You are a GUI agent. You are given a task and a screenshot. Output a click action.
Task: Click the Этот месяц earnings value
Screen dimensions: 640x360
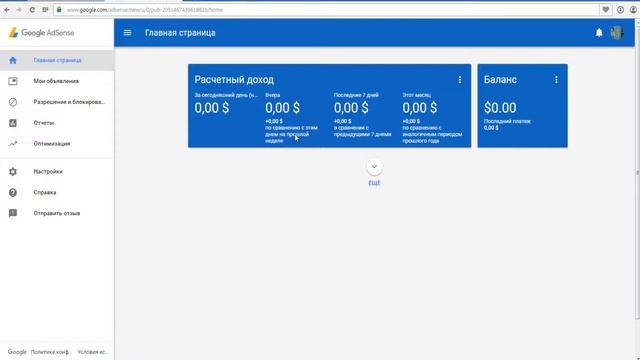click(420, 108)
